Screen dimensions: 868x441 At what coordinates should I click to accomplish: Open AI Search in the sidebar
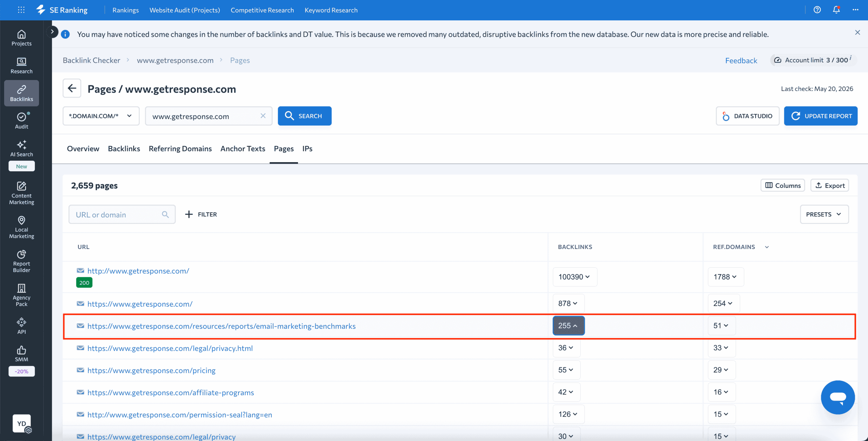click(x=21, y=149)
